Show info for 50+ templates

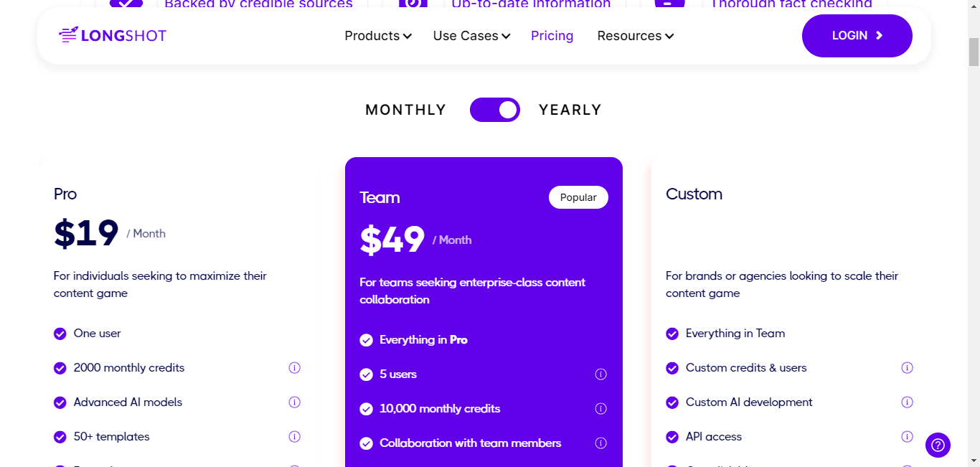point(294,437)
